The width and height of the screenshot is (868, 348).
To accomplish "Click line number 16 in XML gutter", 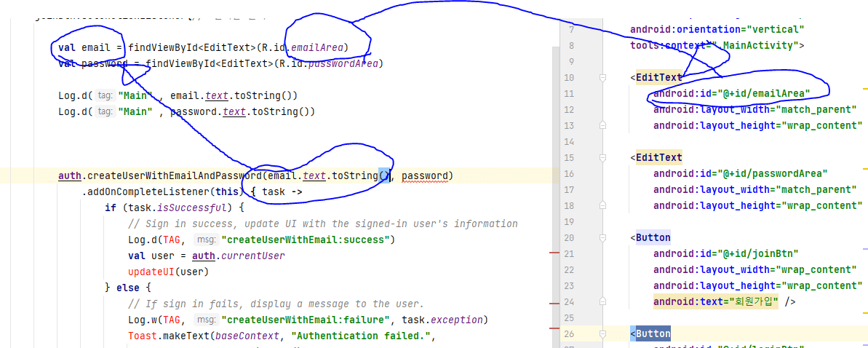I will point(569,173).
